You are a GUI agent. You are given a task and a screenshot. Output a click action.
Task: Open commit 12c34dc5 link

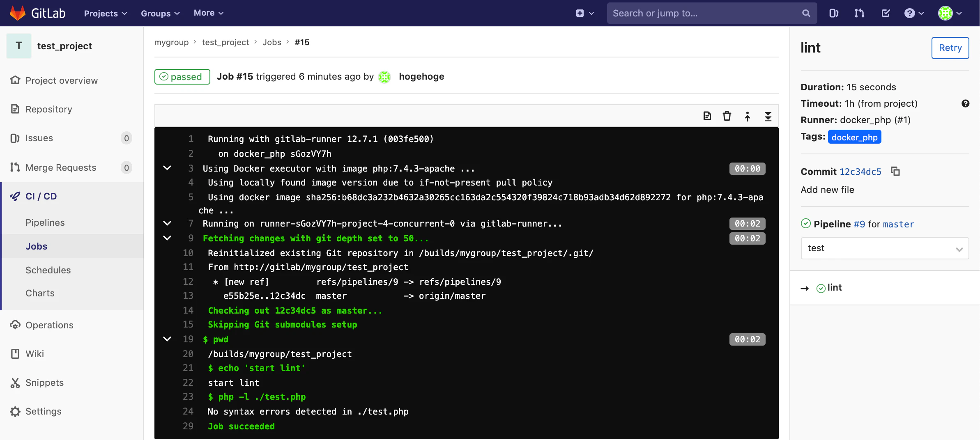(x=860, y=172)
